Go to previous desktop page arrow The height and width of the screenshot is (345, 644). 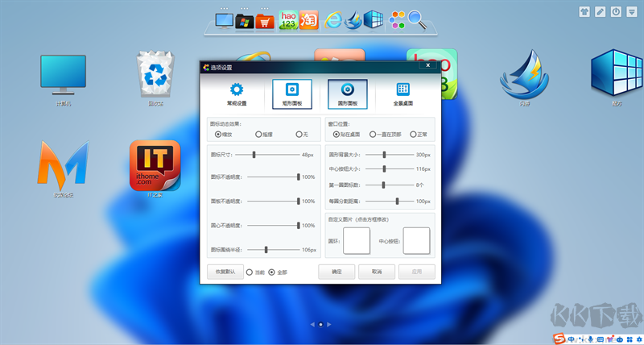click(x=312, y=324)
